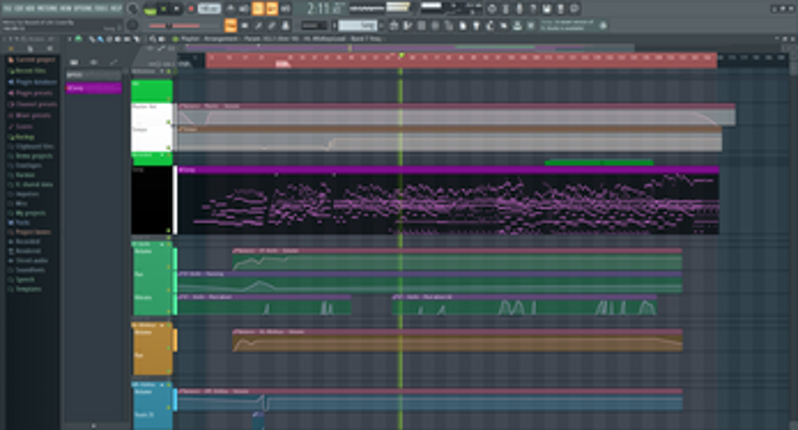Open the EDIT menu
Screen dimensions: 798x430
tap(19, 9)
